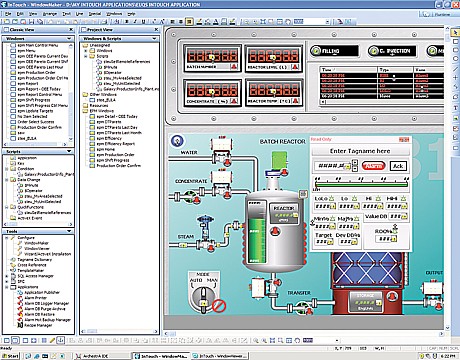Toggle the CL INJECTION indicator button
The height and width of the screenshot is (360, 460).
point(392,51)
